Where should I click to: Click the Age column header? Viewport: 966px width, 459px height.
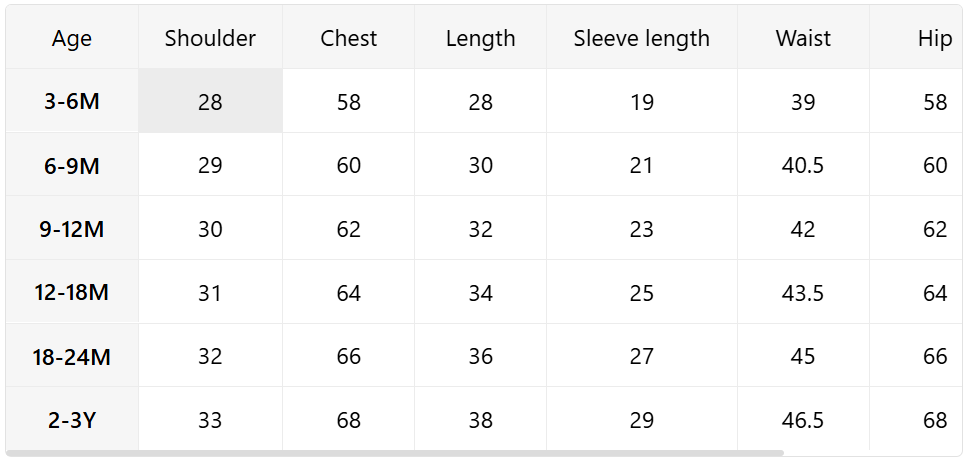coord(72,37)
